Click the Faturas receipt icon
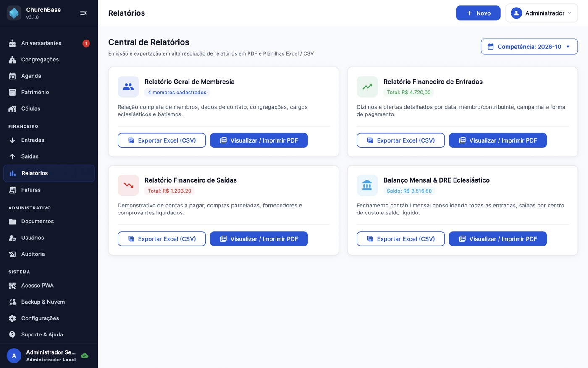Screen dimensions: 588x368 click(x=13, y=190)
